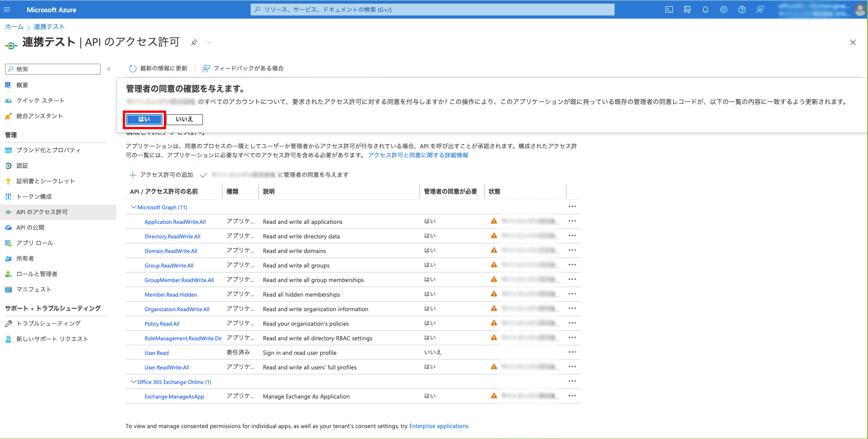Image resolution: width=868 pixels, height=439 pixels.
Task: Click the plus icon for アクセス許可の追加
Action: pos(133,175)
